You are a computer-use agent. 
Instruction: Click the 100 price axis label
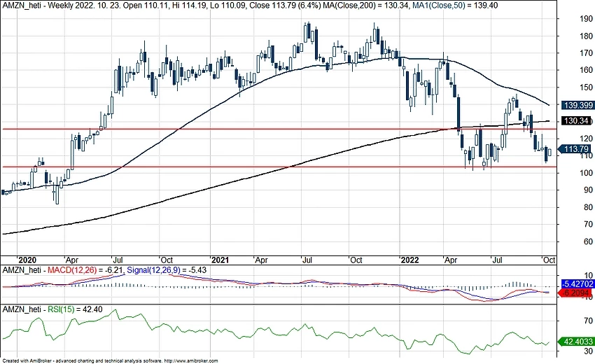[x=586, y=173]
